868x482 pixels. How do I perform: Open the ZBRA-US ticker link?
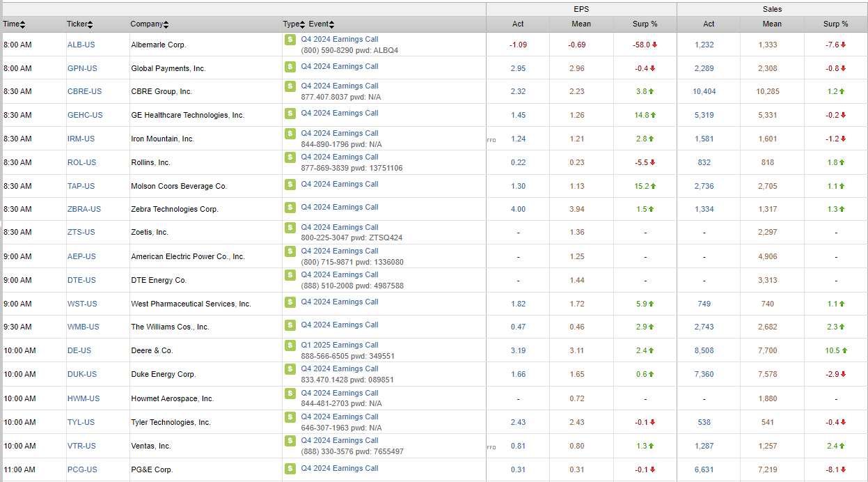pyautogui.click(x=84, y=209)
